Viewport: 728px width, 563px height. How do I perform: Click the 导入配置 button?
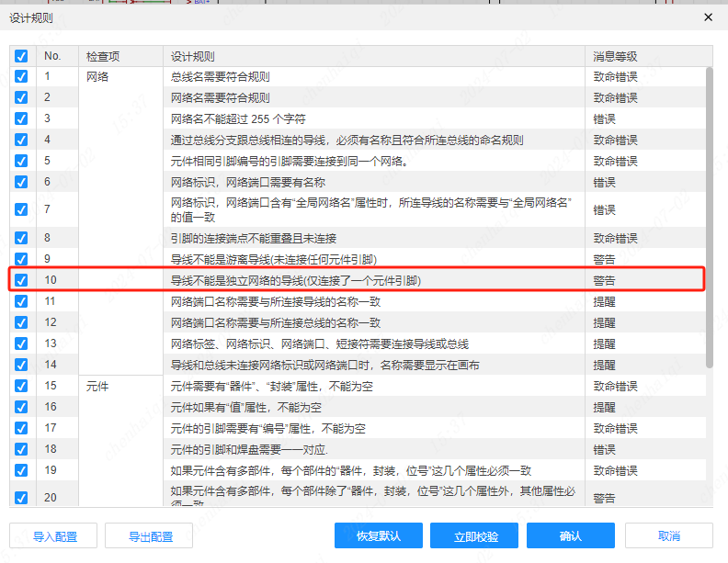coord(55,536)
